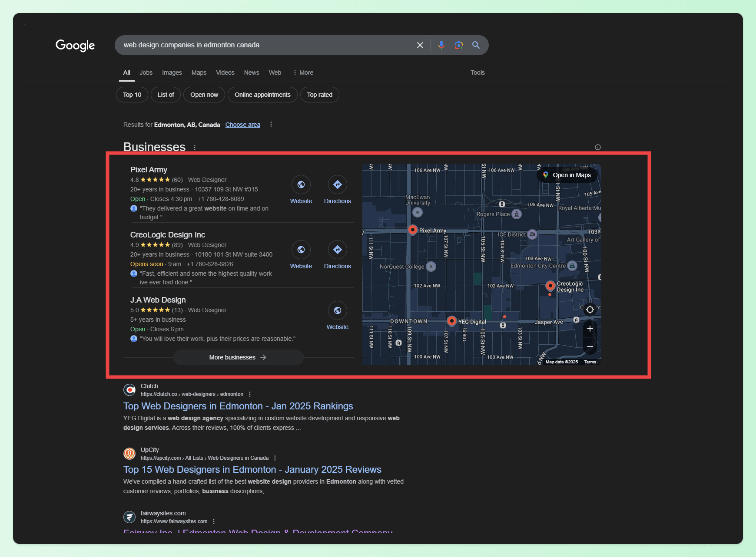756x557 pixels.
Task: Click CreoLogic (89) reviews count
Action: [177, 245]
